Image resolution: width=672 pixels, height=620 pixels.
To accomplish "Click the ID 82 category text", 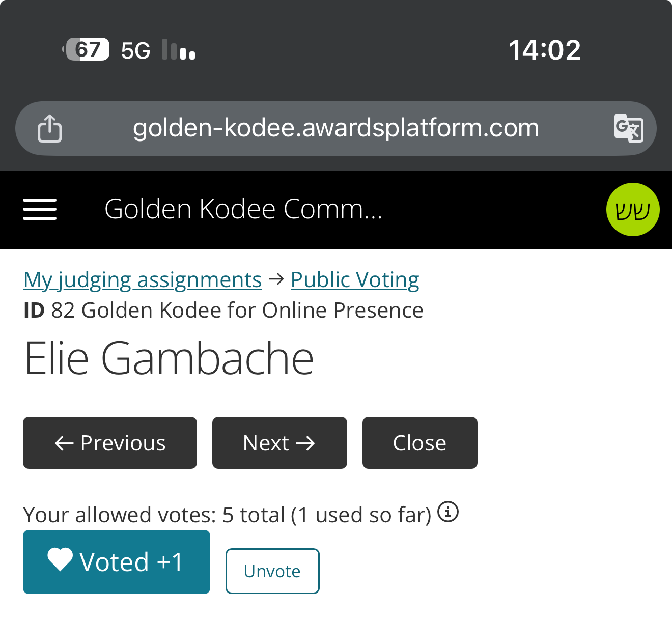I will tap(223, 310).
